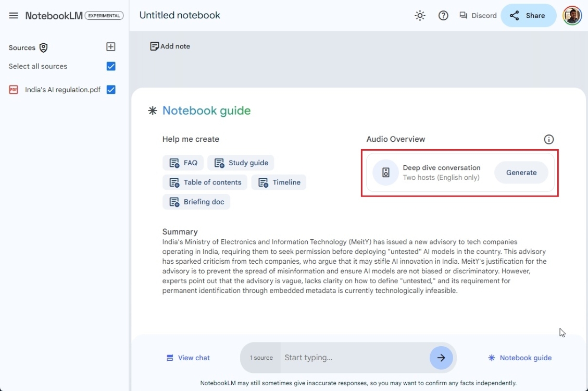Click the PDF icon beside India's AI regulation
588x391 pixels.
point(13,89)
